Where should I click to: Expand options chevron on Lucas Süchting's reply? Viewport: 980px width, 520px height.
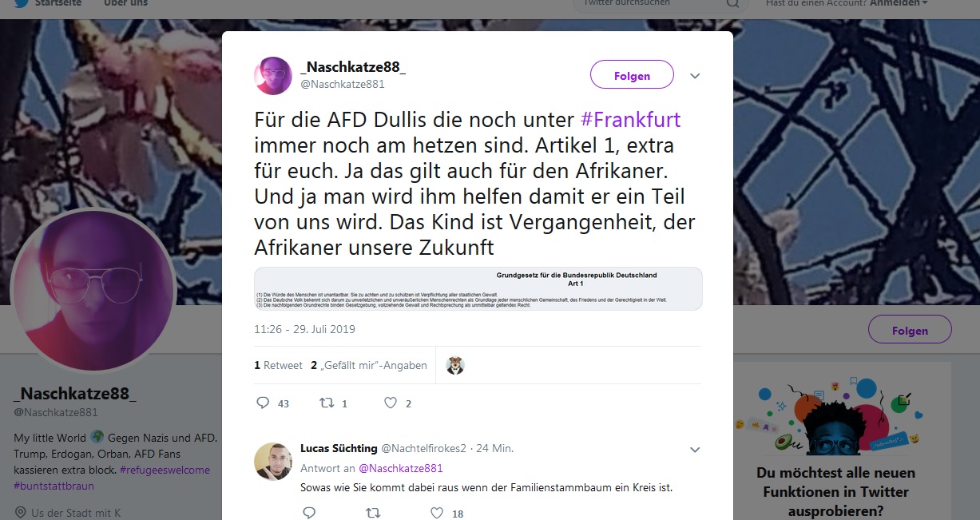pyautogui.click(x=695, y=450)
